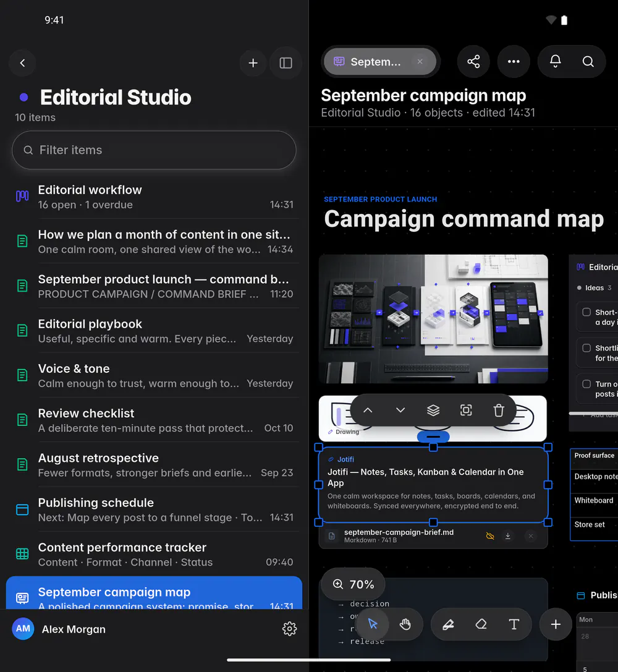This screenshot has width=618, height=672.
Task: Click the blue drag handle above Jotifi card
Action: pyautogui.click(x=433, y=436)
